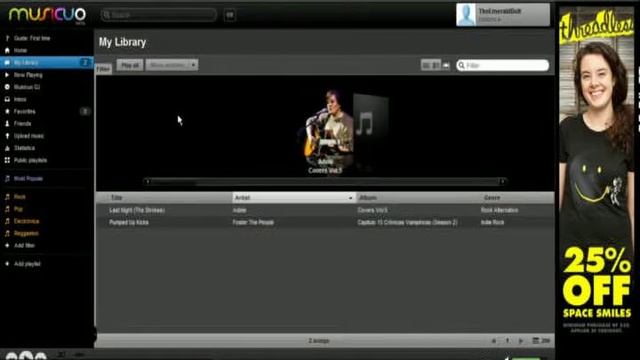
Task: Open the user profile avatar
Action: pyautogui.click(x=466, y=15)
